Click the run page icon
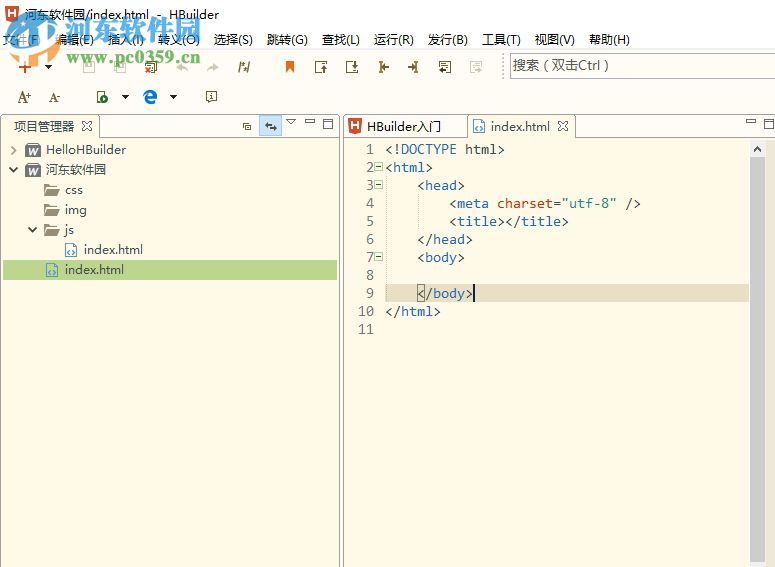Viewport: 775px width, 567px height. point(102,97)
